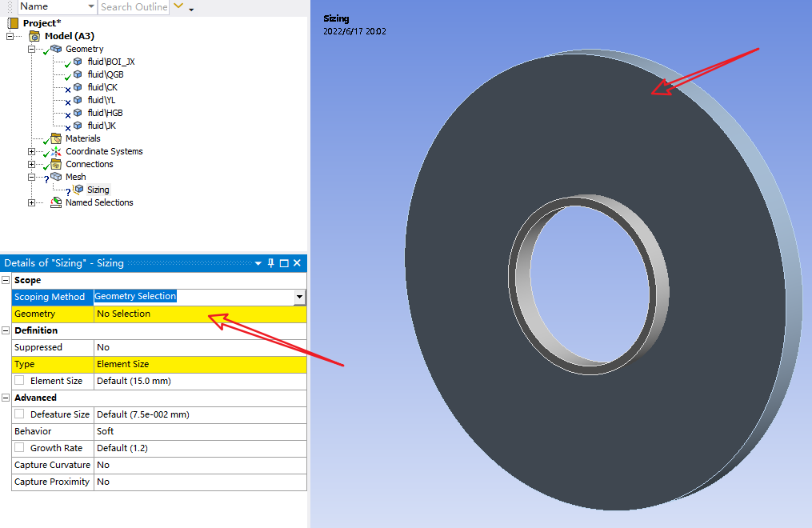Screen dimensions: 812x528
Task: Open the Name filter dropdown
Action: tap(91, 7)
